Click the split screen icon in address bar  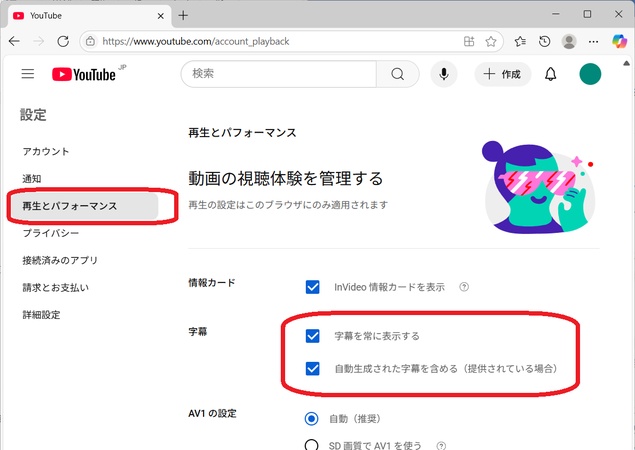[469, 41]
